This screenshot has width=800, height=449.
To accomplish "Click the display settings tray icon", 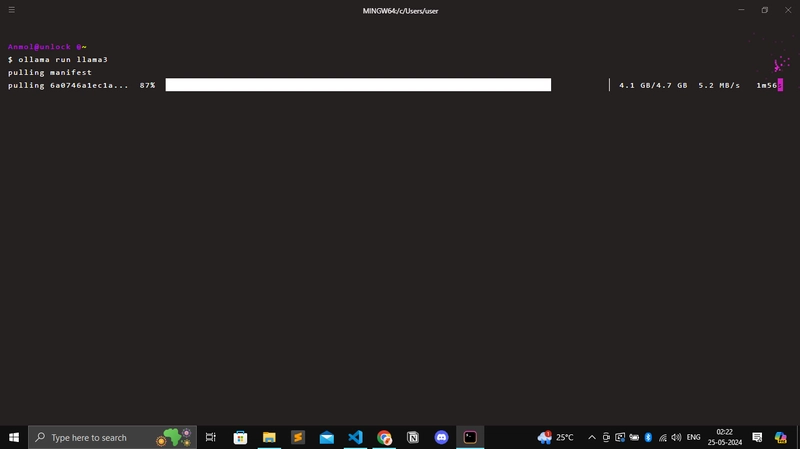I will point(620,437).
